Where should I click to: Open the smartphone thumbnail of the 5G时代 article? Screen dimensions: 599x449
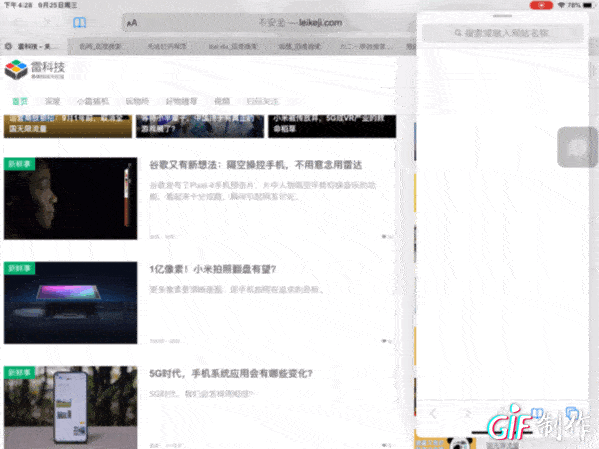[x=70, y=407]
